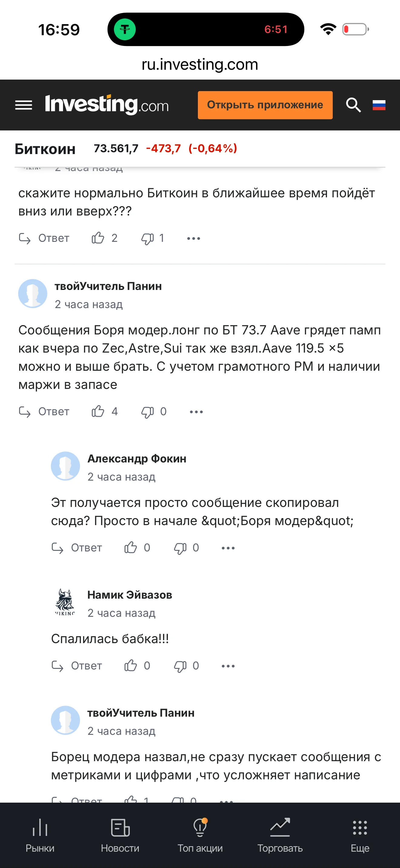Open the Рынки tab

click(x=40, y=835)
